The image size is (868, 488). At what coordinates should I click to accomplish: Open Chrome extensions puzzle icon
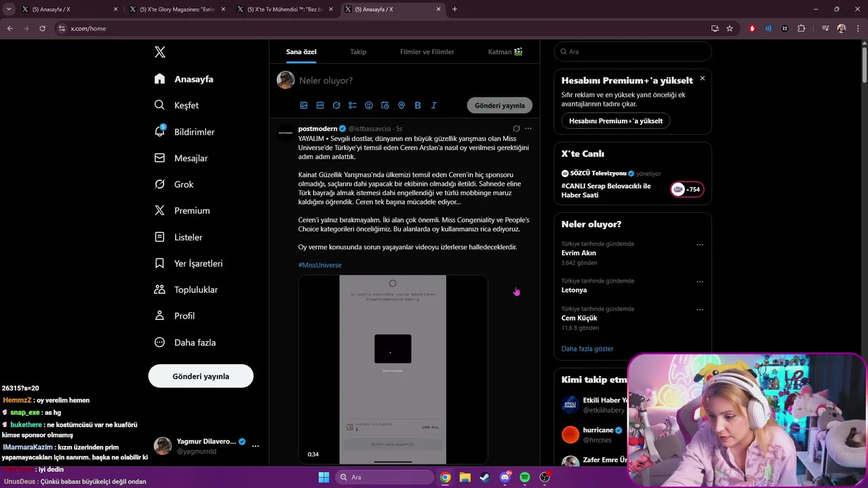coord(801,28)
